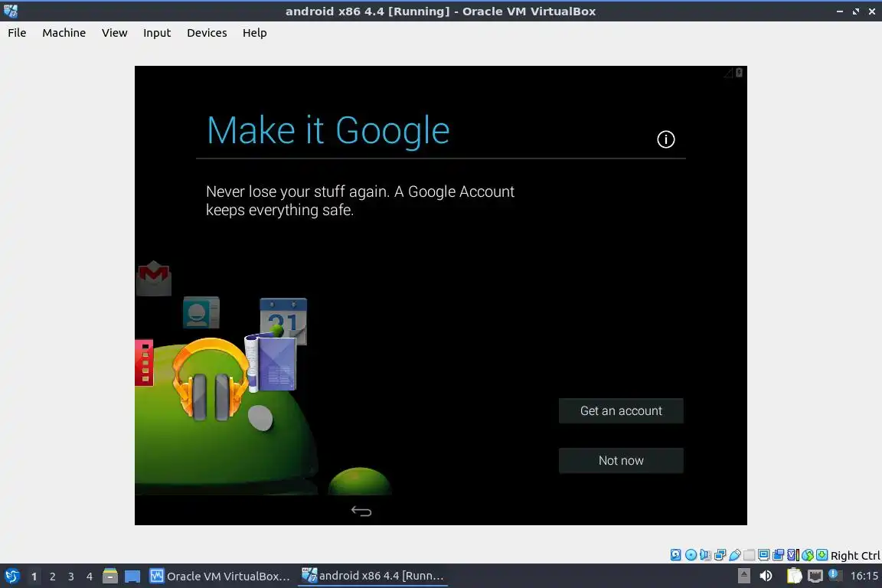Image resolution: width=882 pixels, height=588 pixels.
Task: Click the recording status indicator icon
Action: pos(778,555)
